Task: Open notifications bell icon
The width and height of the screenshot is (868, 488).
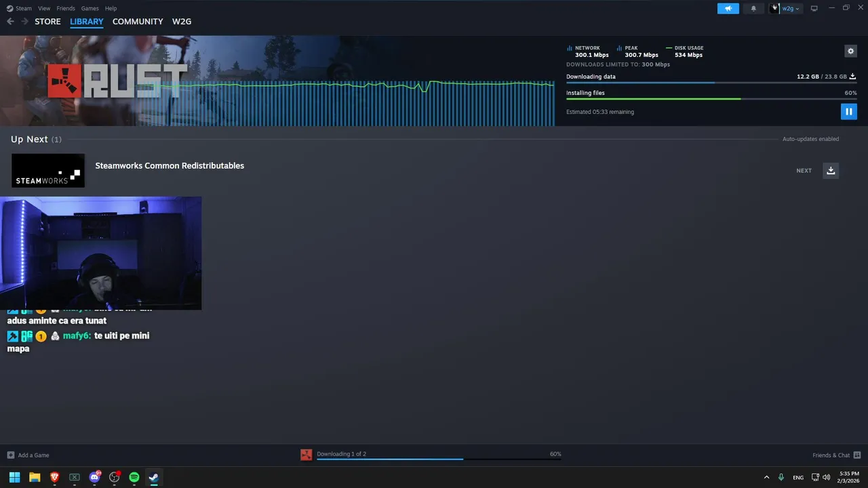Action: (x=753, y=8)
